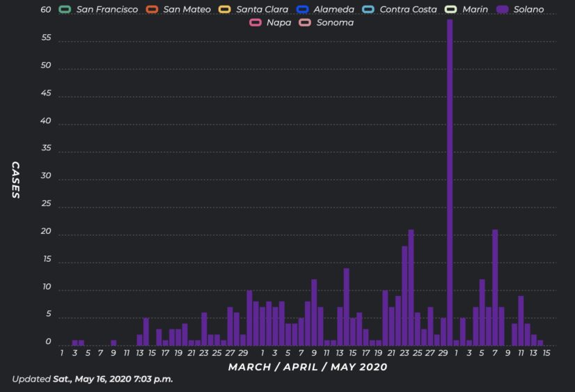Image resolution: width=575 pixels, height=392 pixels.
Task: Select the April 14 bar at 14 cases
Action: (x=346, y=307)
